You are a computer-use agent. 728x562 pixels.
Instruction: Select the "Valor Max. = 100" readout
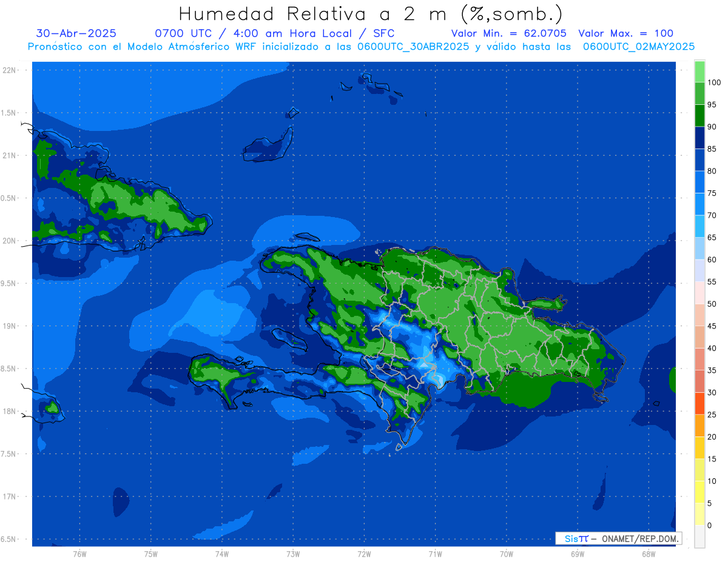pos(626,33)
